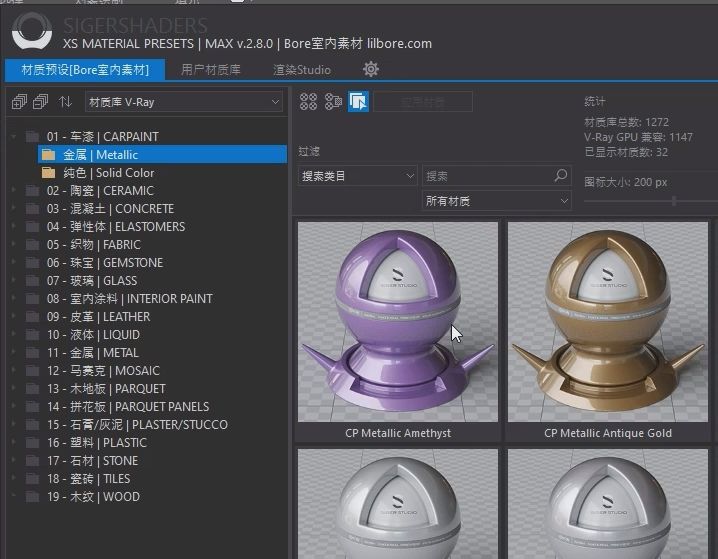Open the 材质库 V-Ray library dropdown
718x559 pixels.
click(x=183, y=101)
